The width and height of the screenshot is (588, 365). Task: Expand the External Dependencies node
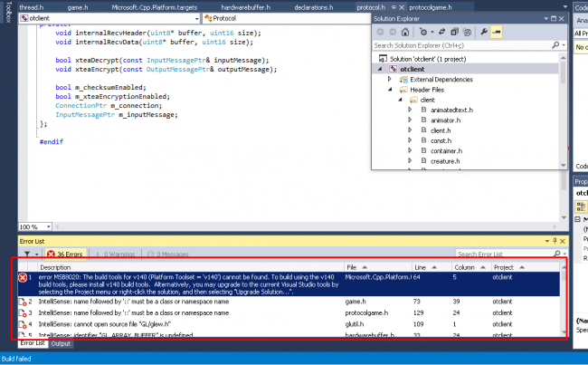tap(389, 79)
